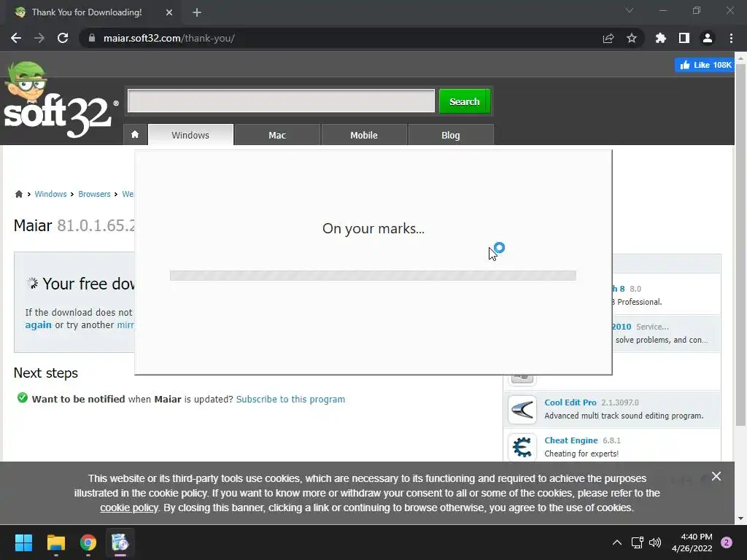Viewport: 747px width, 560px height.
Task: Click the breadcrumb home icon
Action: 18,194
